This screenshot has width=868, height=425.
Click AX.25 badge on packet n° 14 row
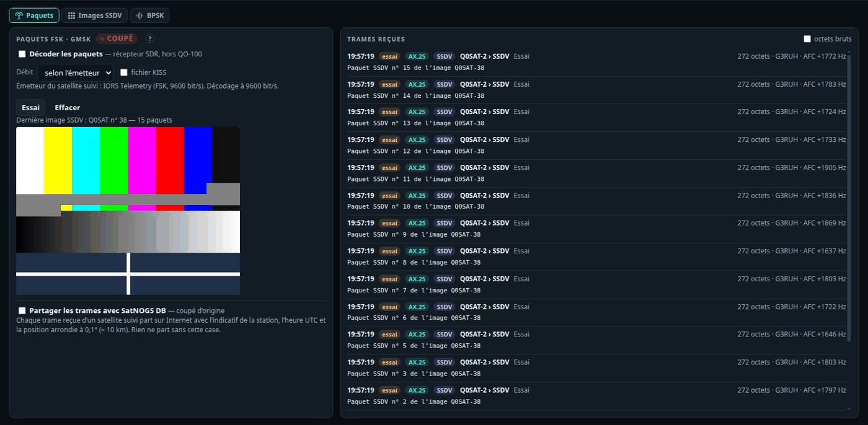[417, 84]
